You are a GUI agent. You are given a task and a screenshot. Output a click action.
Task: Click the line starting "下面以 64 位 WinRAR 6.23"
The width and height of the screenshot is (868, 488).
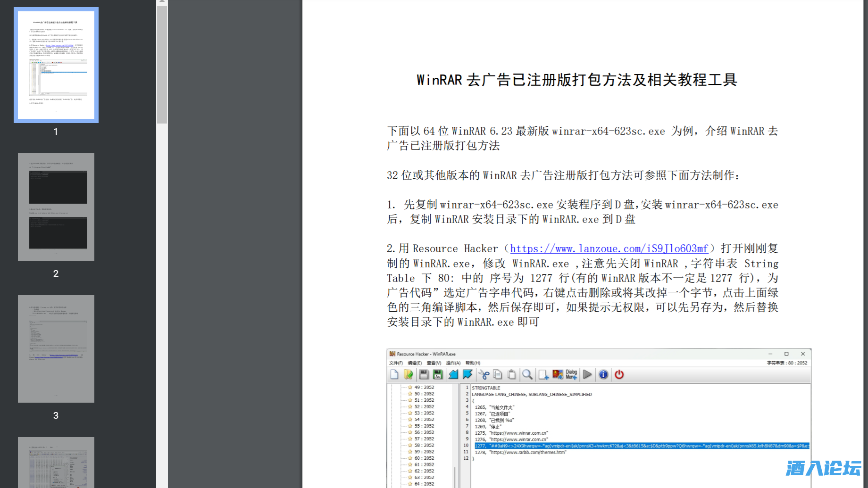click(x=582, y=131)
